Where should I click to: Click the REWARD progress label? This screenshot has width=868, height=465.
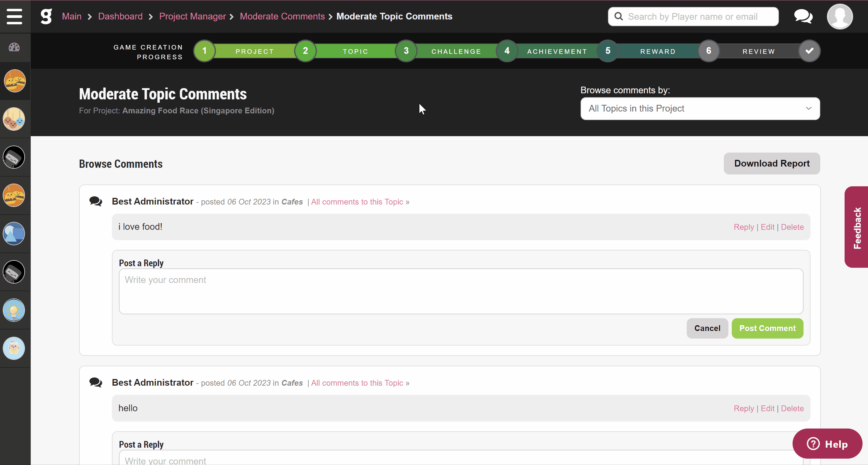pyautogui.click(x=658, y=52)
